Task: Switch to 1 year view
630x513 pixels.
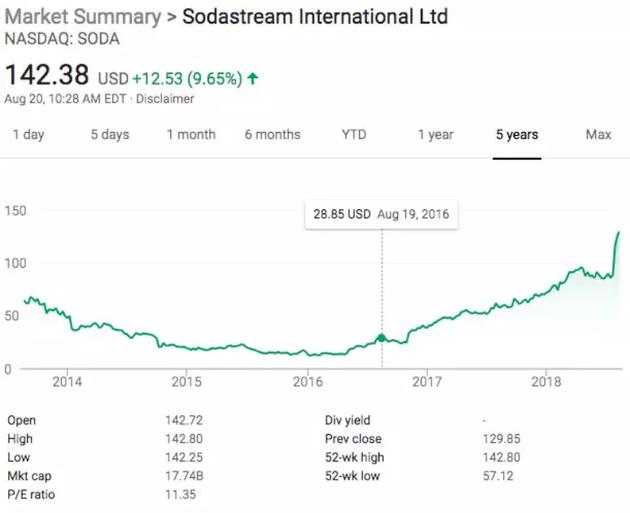Action: pyautogui.click(x=435, y=135)
